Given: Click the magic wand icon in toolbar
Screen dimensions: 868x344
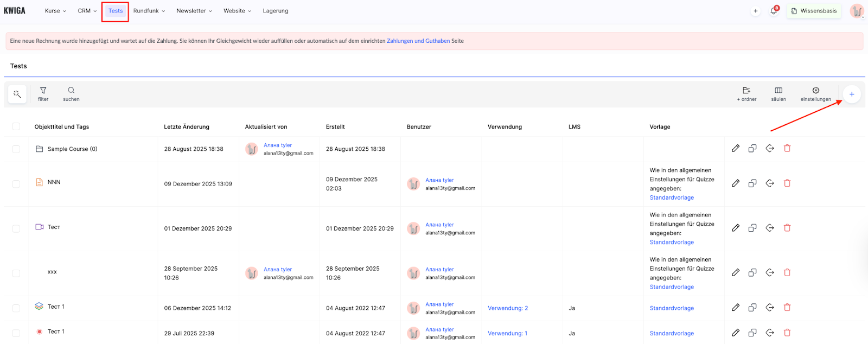Looking at the screenshot, I should (x=17, y=94).
